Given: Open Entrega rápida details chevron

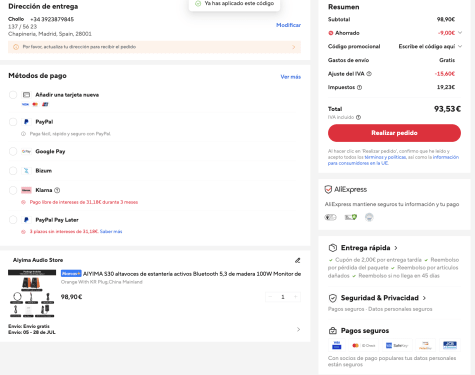Looking at the screenshot, I should tap(396, 248).
